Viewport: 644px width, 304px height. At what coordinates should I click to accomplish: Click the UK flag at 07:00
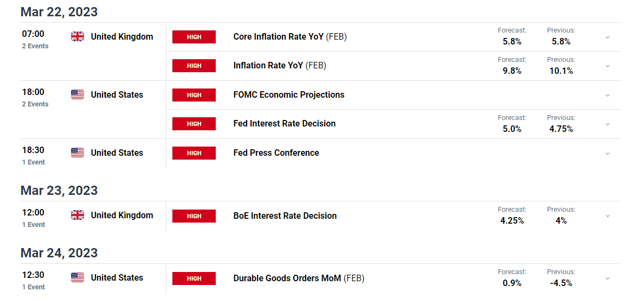click(x=77, y=36)
